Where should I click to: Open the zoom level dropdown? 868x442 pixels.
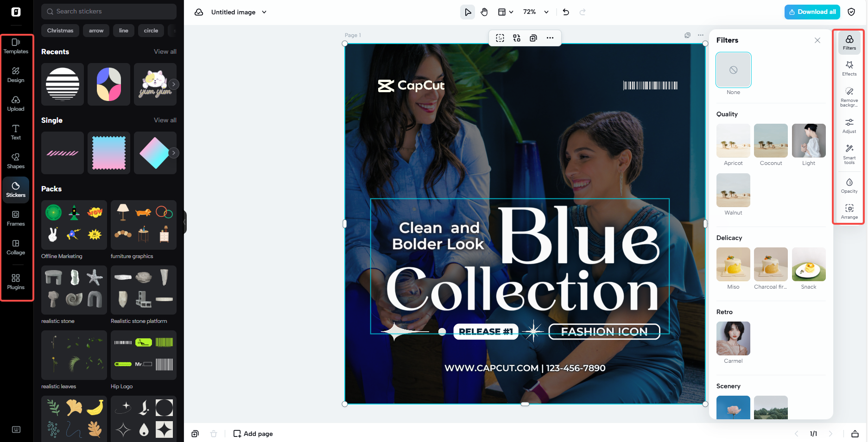click(546, 12)
